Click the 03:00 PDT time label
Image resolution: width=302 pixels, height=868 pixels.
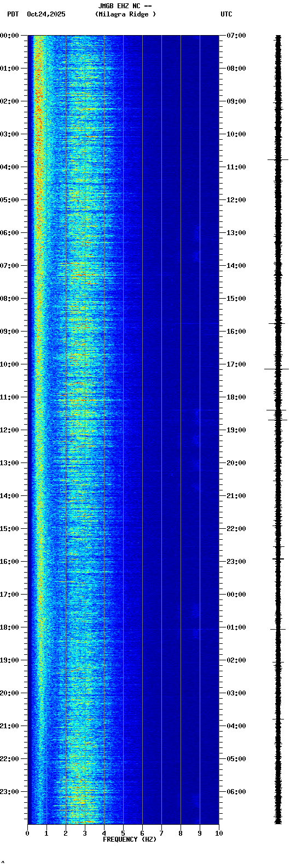9,134
